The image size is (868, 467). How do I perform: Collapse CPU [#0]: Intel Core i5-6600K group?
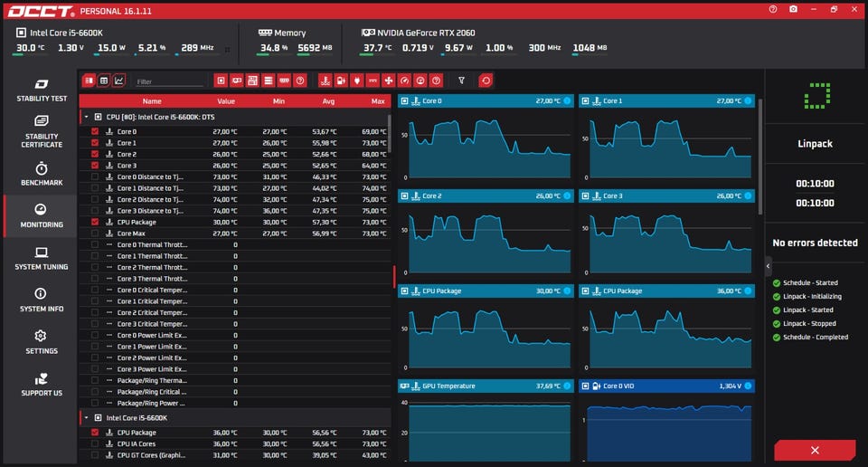87,117
